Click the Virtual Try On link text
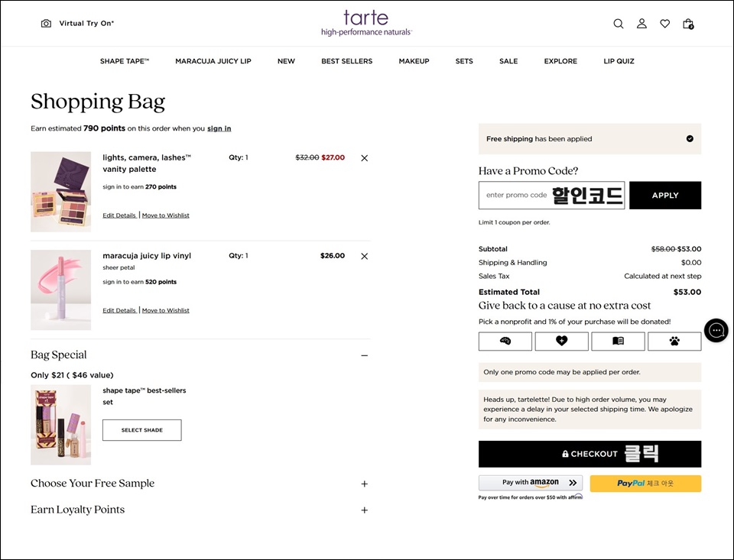Screen dimensions: 734x560 (86, 24)
